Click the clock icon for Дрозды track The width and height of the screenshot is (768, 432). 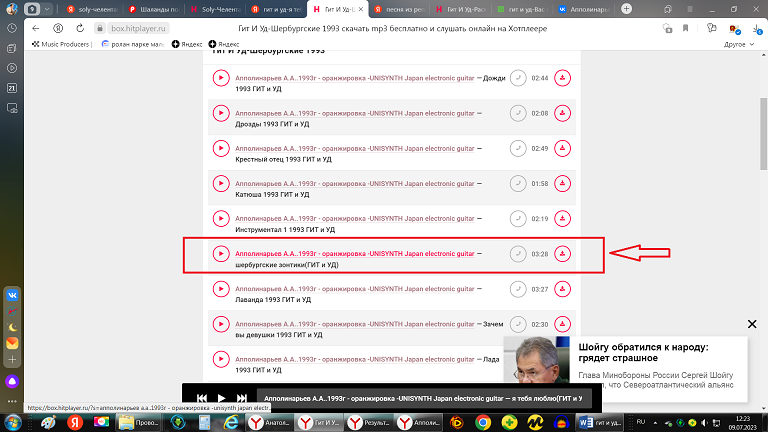[518, 113]
